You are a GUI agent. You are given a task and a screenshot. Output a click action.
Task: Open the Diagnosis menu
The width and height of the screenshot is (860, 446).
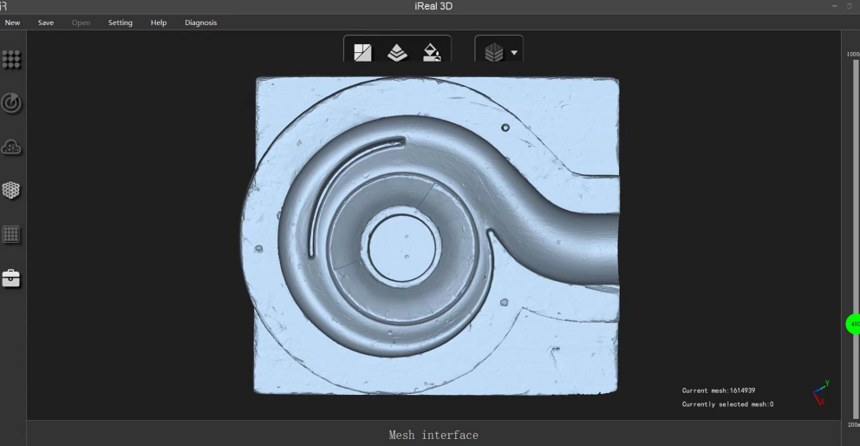[201, 22]
